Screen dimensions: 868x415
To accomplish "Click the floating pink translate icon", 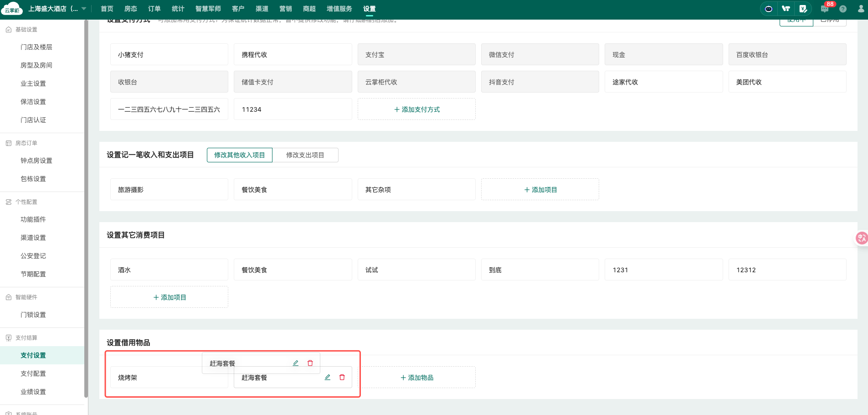I will 862,238.
